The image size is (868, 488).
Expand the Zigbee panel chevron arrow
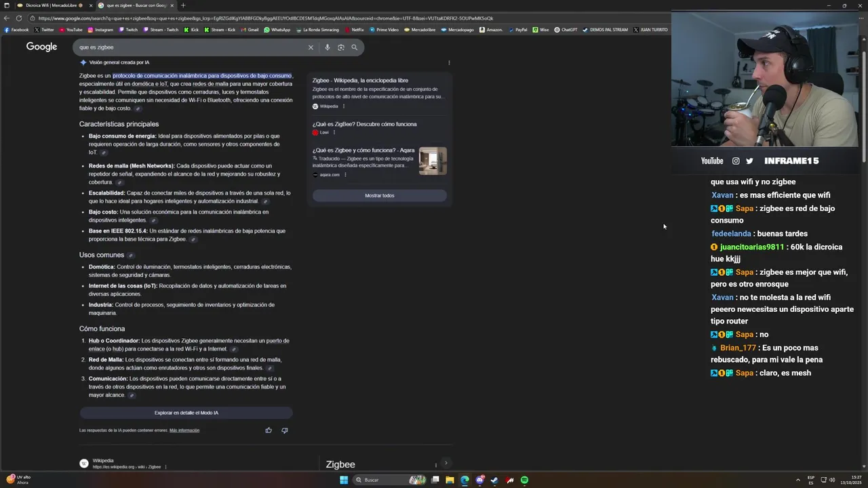446,464
